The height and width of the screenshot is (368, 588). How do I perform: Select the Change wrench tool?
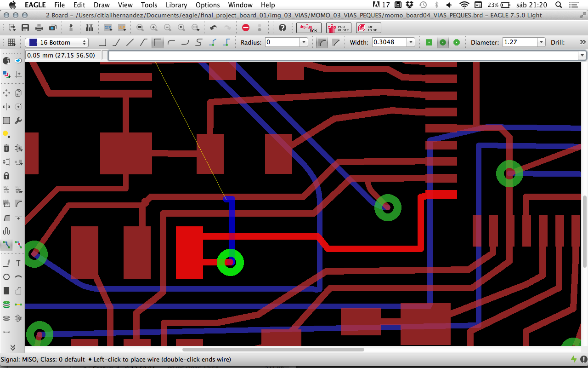point(18,121)
